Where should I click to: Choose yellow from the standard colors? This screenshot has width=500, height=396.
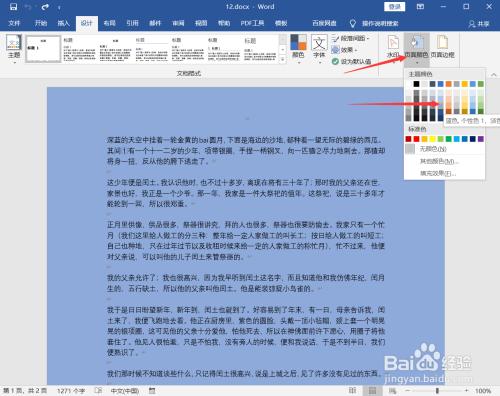click(x=432, y=139)
